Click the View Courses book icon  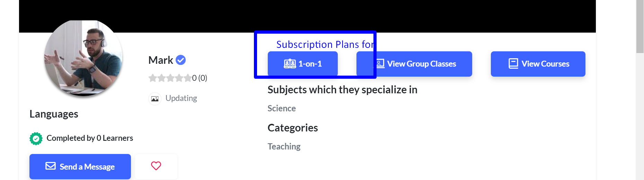tap(513, 64)
